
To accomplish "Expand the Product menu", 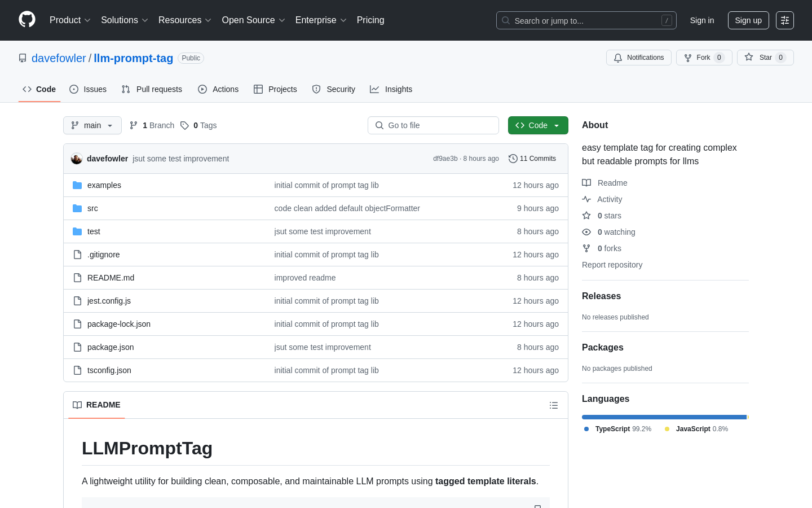I will (70, 20).
